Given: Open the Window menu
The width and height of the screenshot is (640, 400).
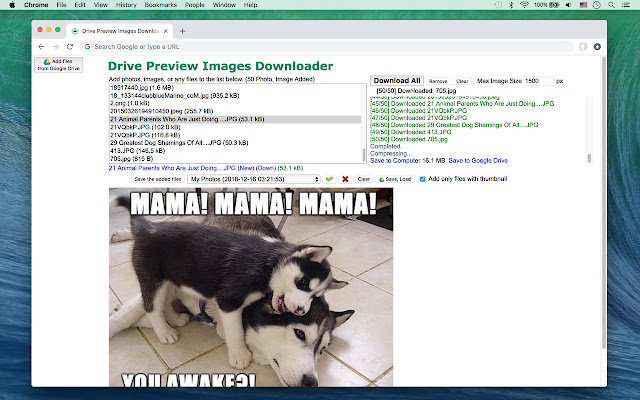Looking at the screenshot, I should pos(224,5).
